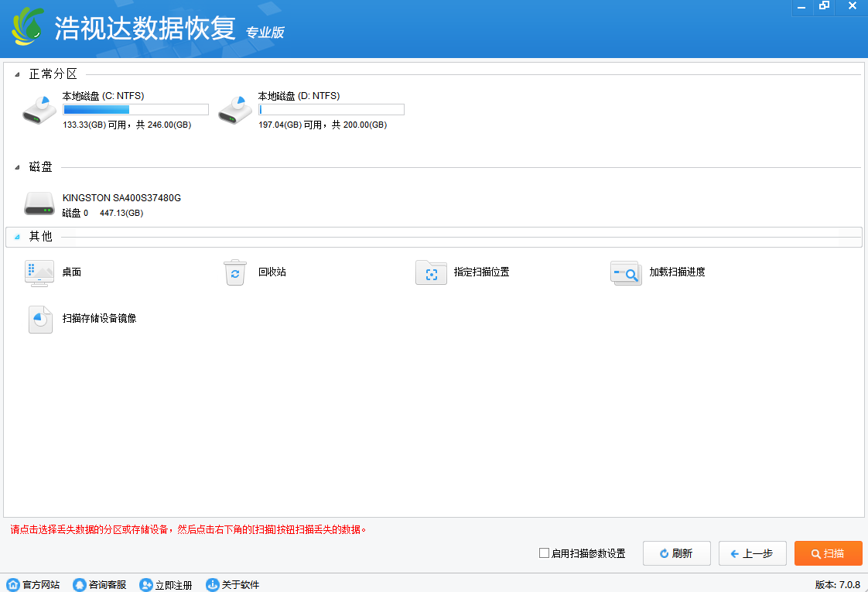
Task: Select the local disk D: drive icon
Action: pos(235,110)
